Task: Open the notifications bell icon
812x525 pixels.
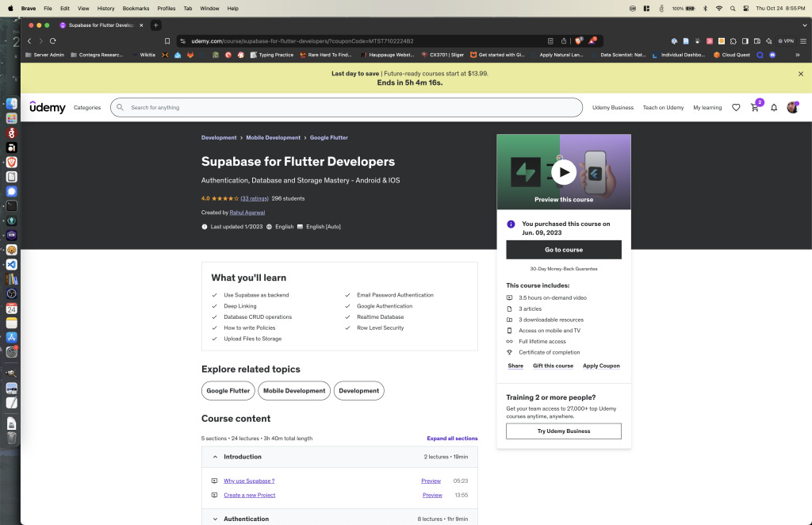Action: [774, 108]
